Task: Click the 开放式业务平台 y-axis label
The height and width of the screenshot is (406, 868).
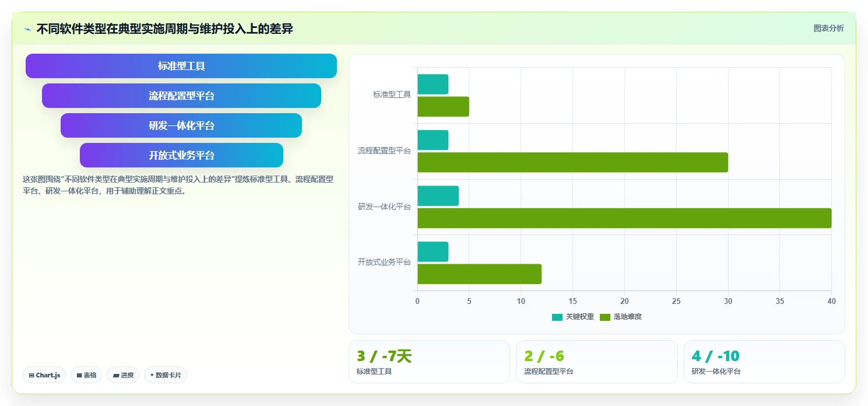Action: [384, 262]
